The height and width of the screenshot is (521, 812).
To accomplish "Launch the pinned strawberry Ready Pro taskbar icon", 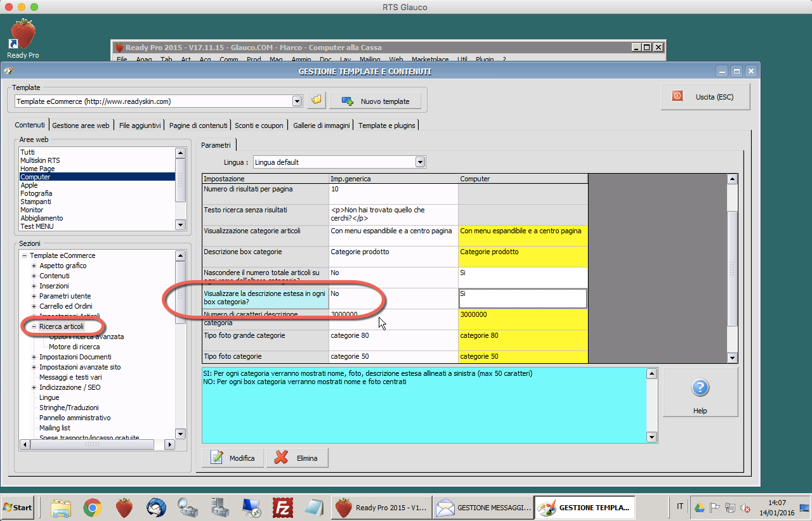I will (x=124, y=507).
